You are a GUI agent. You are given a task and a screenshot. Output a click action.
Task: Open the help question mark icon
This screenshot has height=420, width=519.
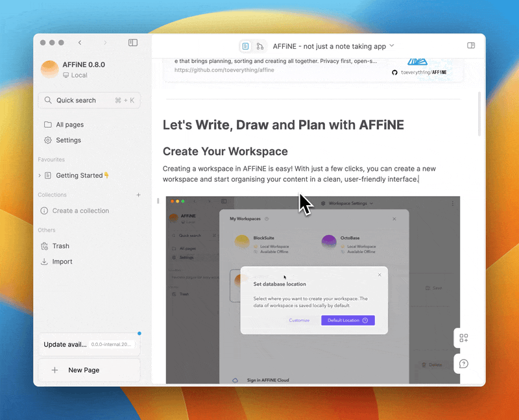463,364
